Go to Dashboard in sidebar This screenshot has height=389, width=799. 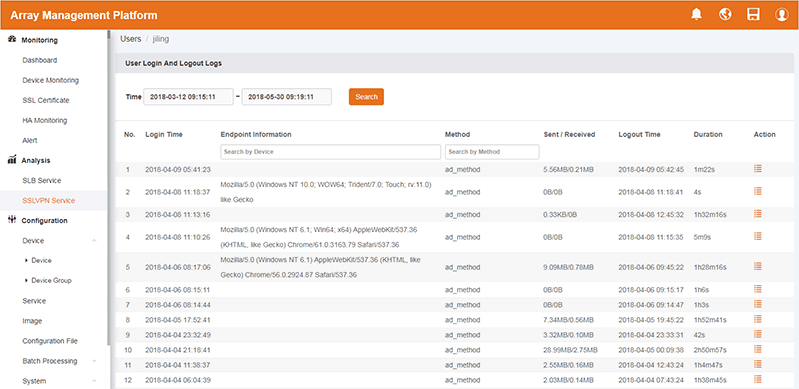point(40,60)
